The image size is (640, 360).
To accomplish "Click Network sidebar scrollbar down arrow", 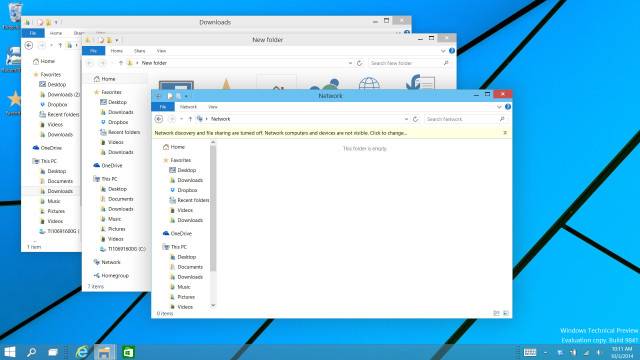I will pos(213,305).
